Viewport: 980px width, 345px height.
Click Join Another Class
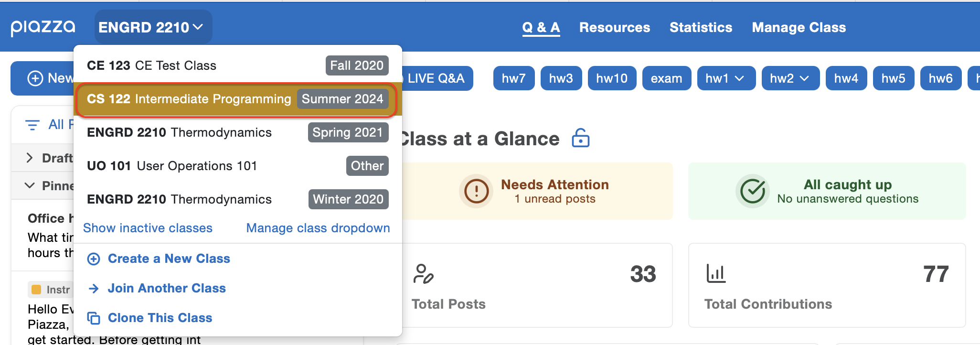click(167, 288)
